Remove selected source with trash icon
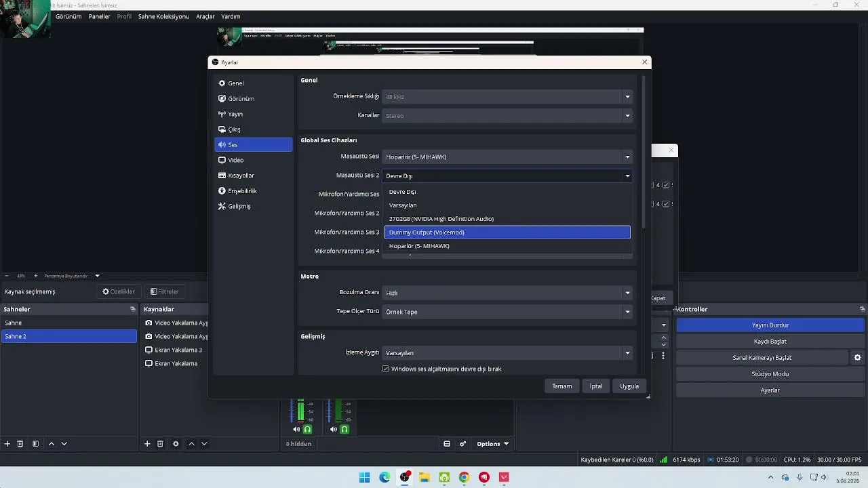This screenshot has height=488, width=868. tap(160, 444)
